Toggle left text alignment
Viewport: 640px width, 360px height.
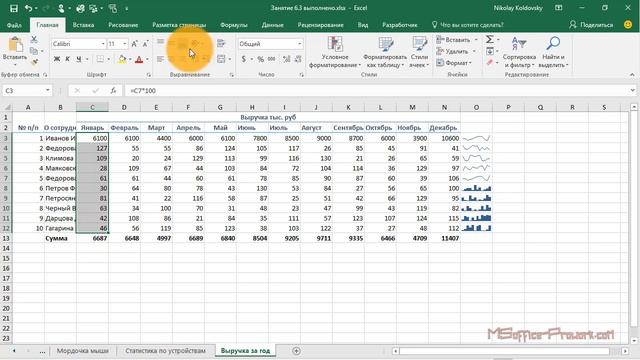click(x=161, y=59)
